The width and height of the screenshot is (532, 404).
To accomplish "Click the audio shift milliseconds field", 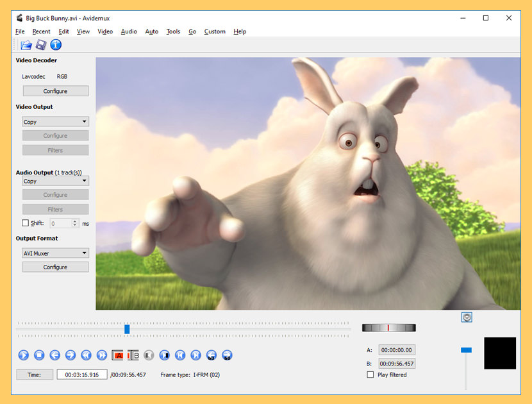I will (65, 223).
